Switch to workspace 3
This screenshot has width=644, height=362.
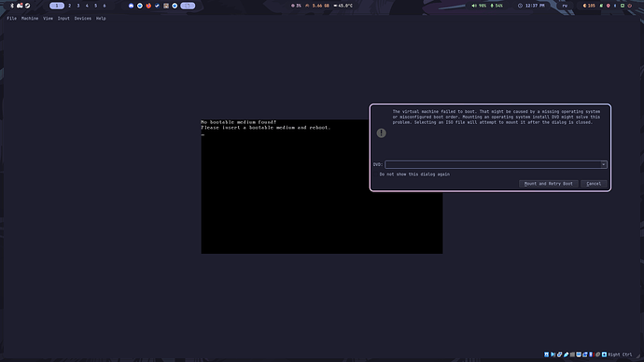pyautogui.click(x=78, y=6)
